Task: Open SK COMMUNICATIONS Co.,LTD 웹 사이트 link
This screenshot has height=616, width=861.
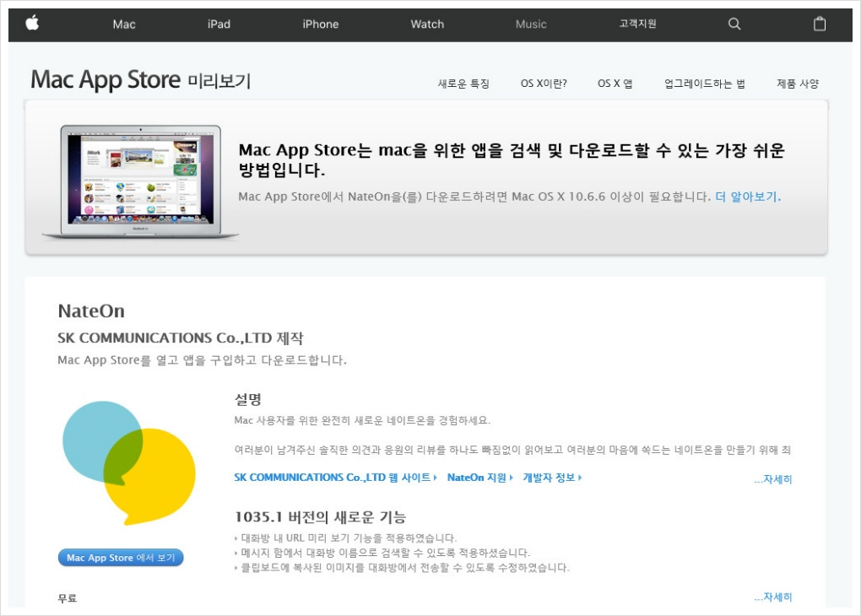Action: pyautogui.click(x=335, y=478)
